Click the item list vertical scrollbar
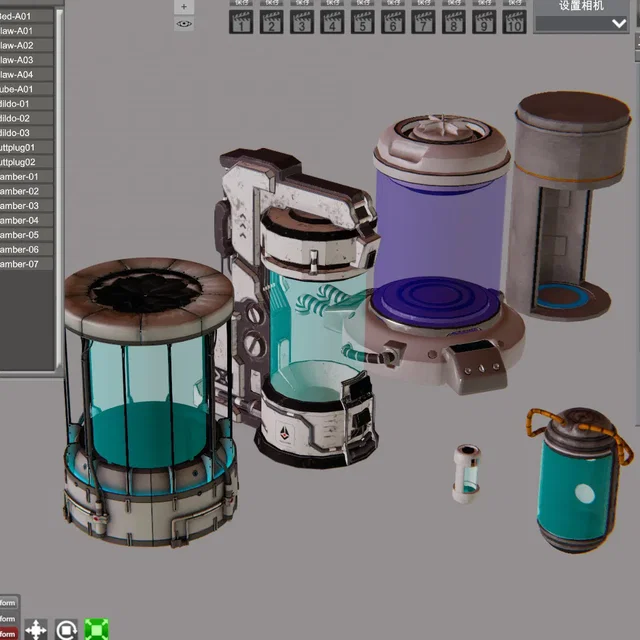640x640 pixels. tap(59, 189)
